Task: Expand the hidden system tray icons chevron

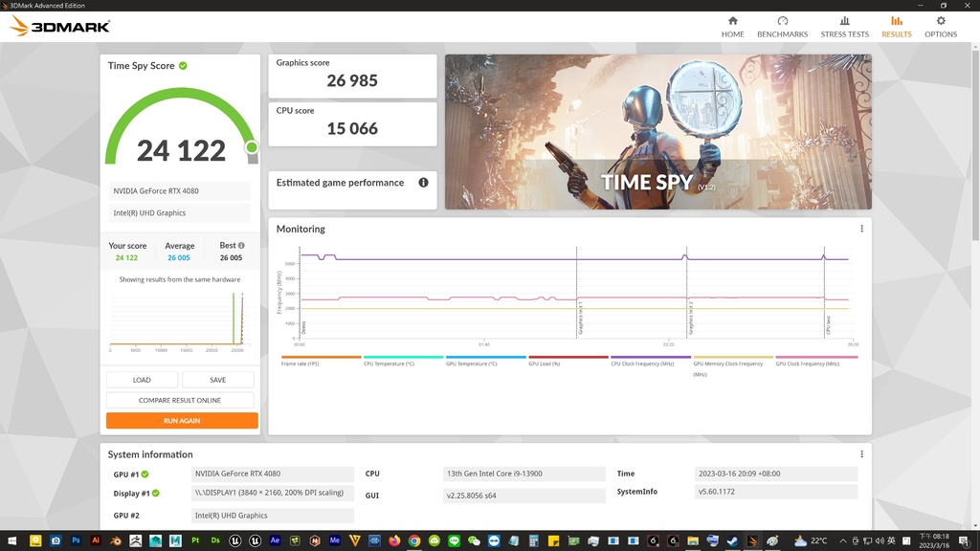Action: coord(842,541)
